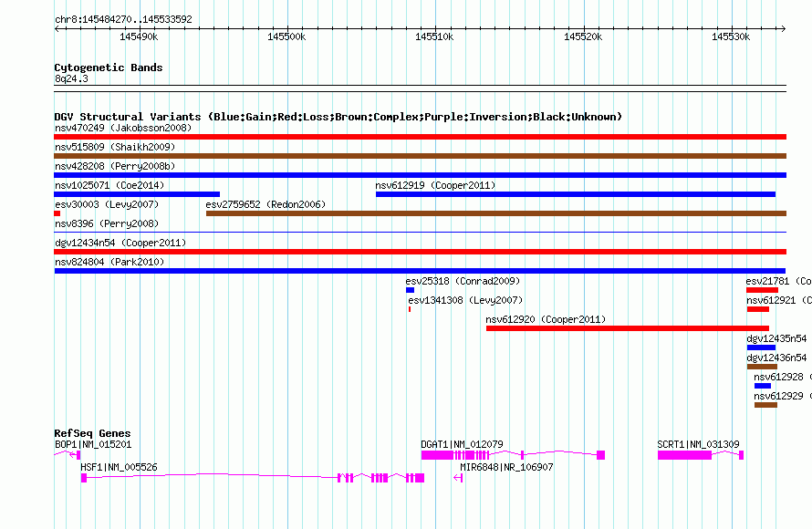
Task: Open the esv2759652 (Redon2006) label
Action: pos(265,204)
